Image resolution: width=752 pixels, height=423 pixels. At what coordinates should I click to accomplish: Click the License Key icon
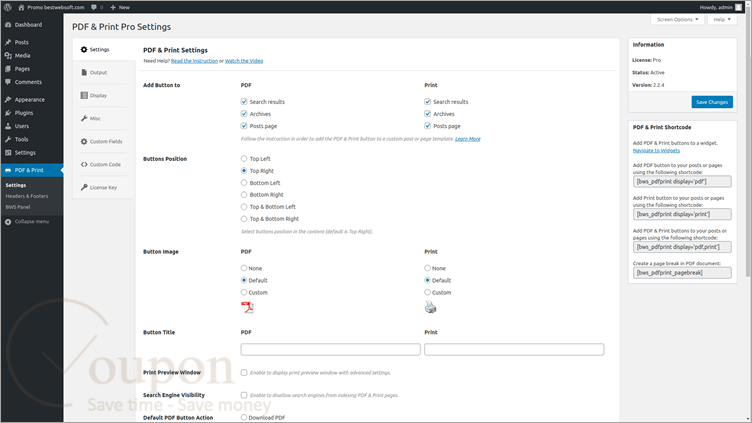click(x=84, y=188)
